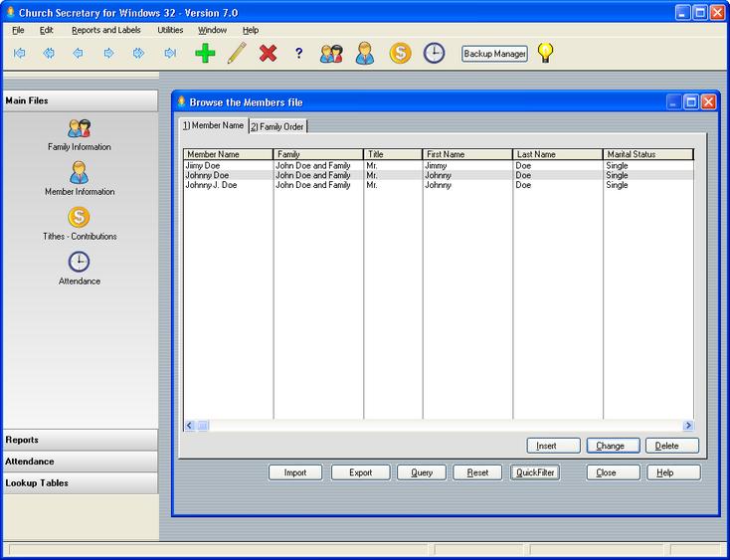Expand the Main Files sidebar section
Viewport: 730px width, 560px height.
tap(81, 100)
